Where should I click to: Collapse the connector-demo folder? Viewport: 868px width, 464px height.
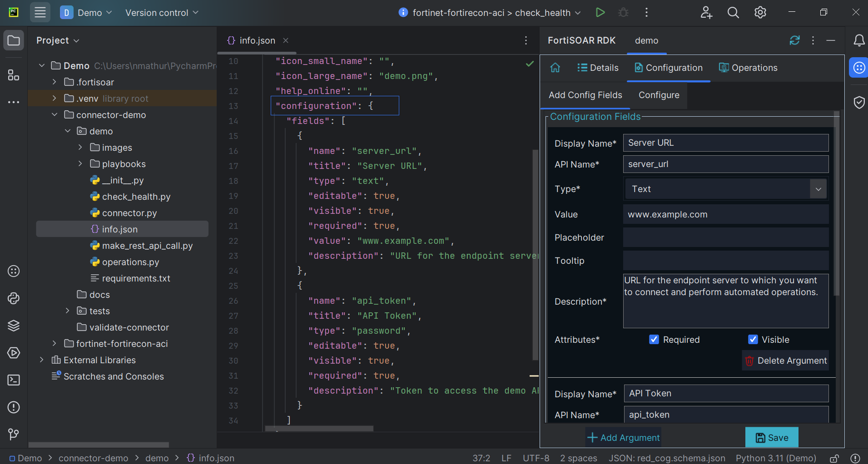pyautogui.click(x=55, y=115)
